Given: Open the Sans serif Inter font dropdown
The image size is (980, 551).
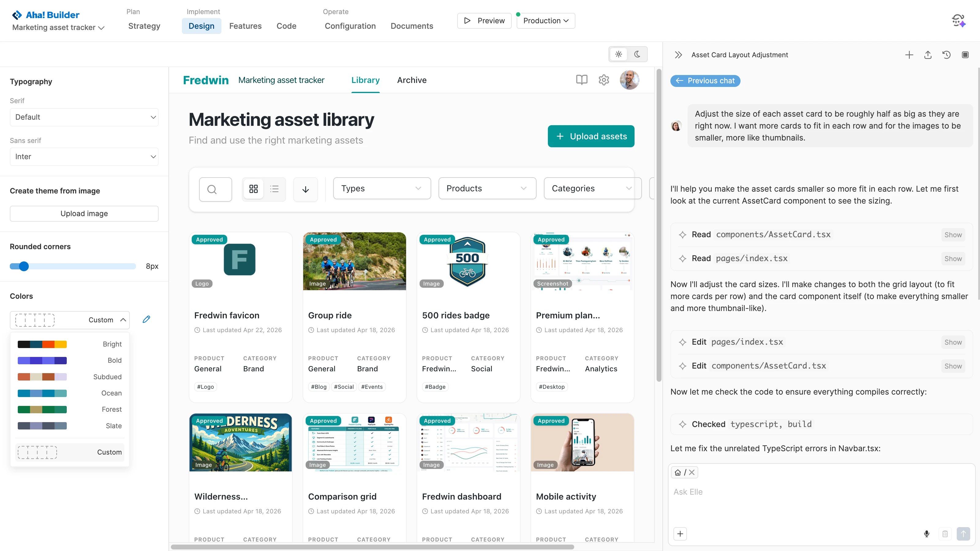Looking at the screenshot, I should pyautogui.click(x=84, y=157).
